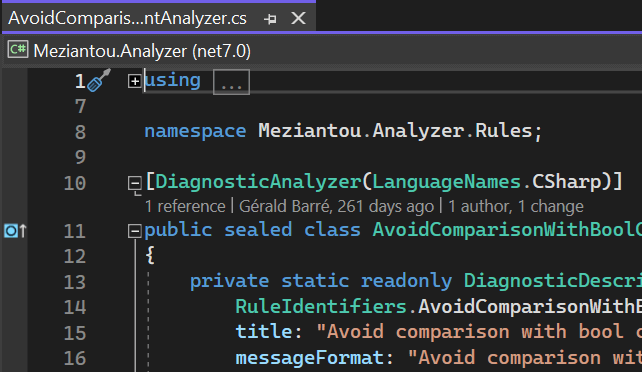
Task: Click RuleIdentifiers on line 14
Action: pos(321,307)
